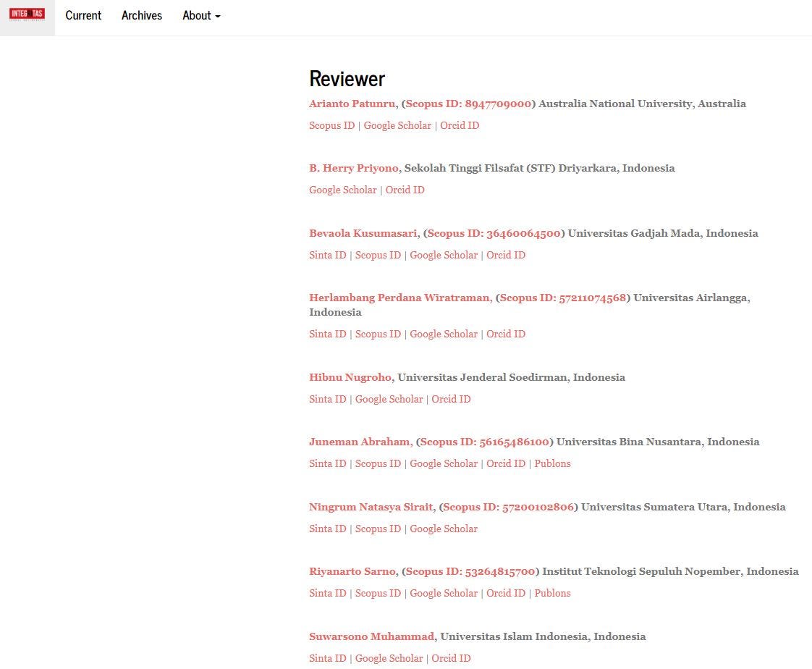812x669 pixels.
Task: Open Arianto Patunru's Scopus ID link
Action: [332, 125]
